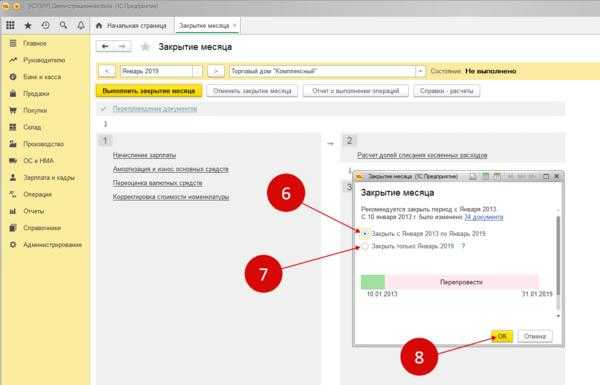Open the sections menu grid icon
This screenshot has width=600, height=385.
click(10, 26)
